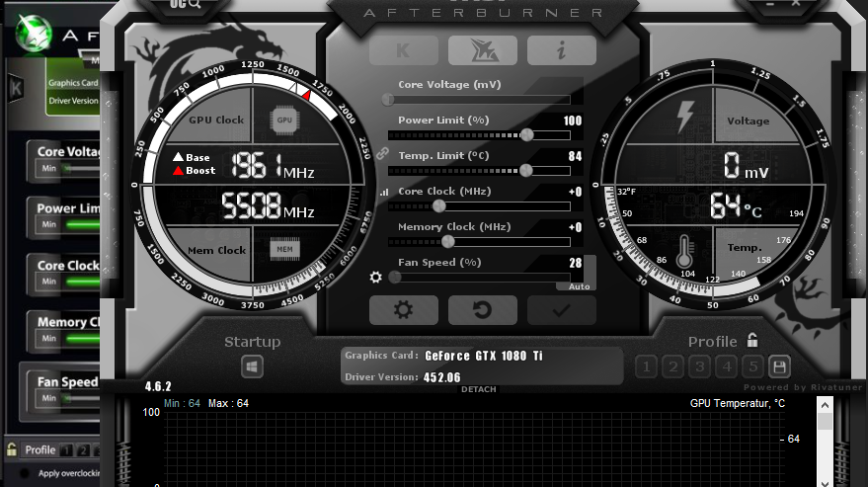
Task: Apply settings with the checkmark button
Action: (x=561, y=310)
